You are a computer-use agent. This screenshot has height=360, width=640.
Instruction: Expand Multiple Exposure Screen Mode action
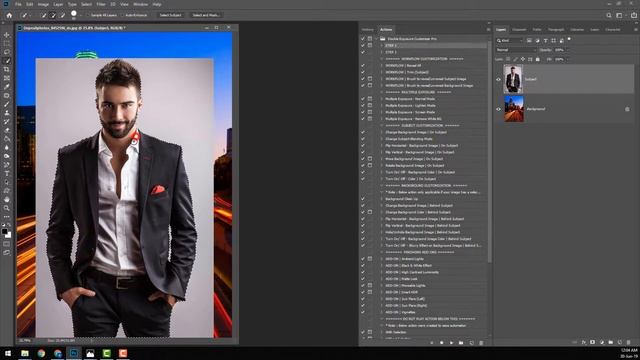[382, 112]
